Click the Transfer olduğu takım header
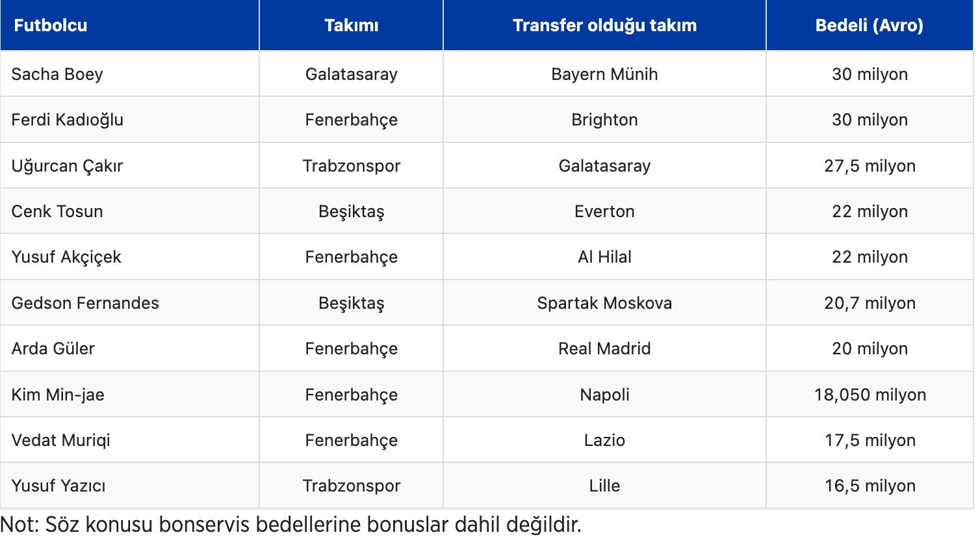This screenshot has height=539, width=980. [x=604, y=25]
